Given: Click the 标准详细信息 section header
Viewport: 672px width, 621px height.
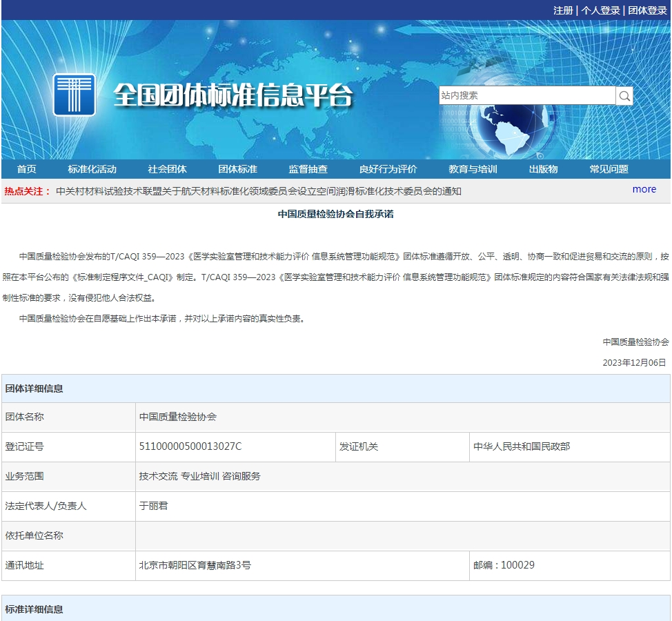Looking at the screenshot, I should [336, 608].
